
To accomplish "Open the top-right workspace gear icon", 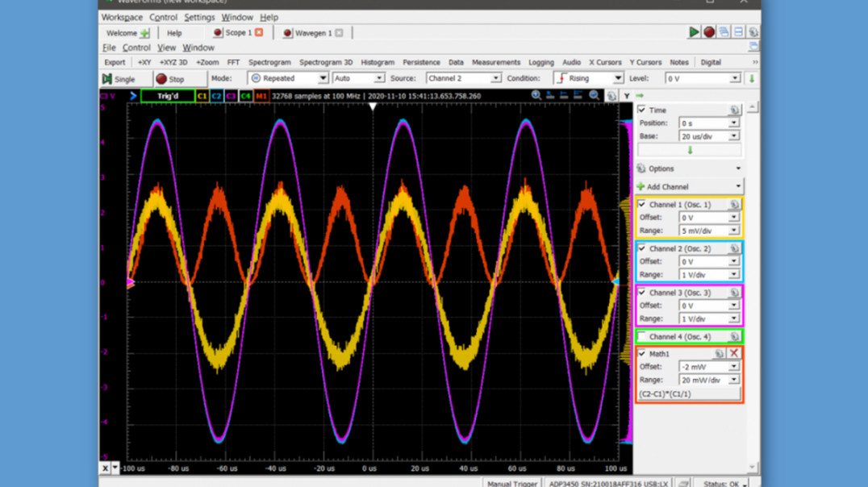I will coord(753,32).
